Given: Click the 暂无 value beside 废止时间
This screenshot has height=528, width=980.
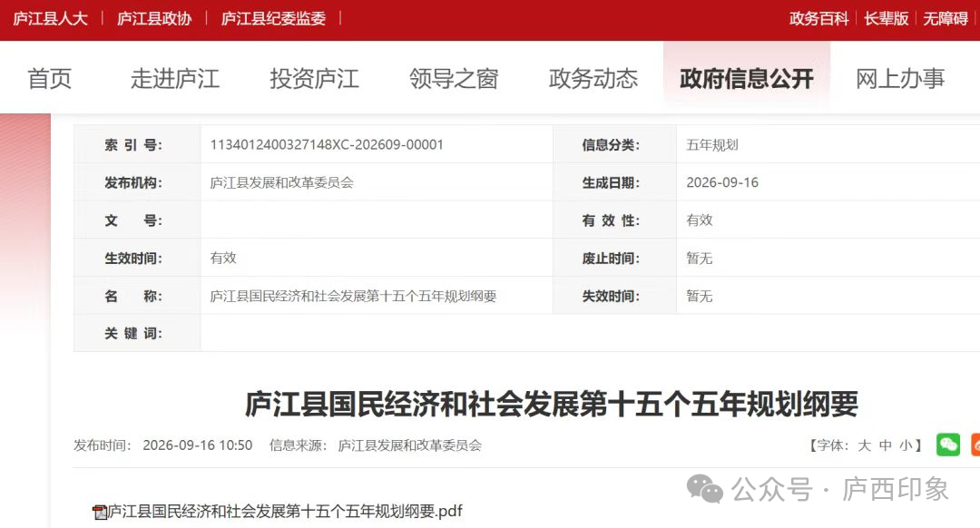Looking at the screenshot, I should point(700,258).
